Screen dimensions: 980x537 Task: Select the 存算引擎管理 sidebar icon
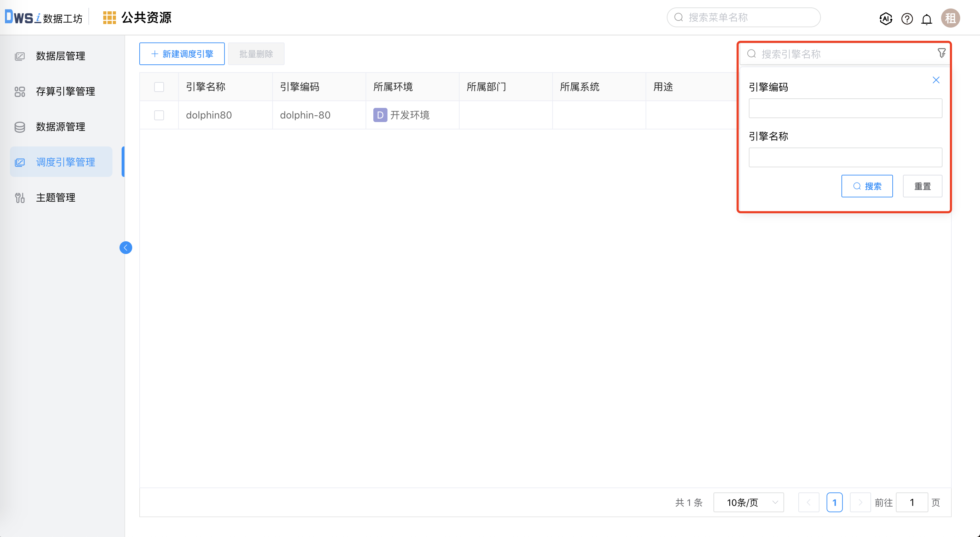coord(20,91)
